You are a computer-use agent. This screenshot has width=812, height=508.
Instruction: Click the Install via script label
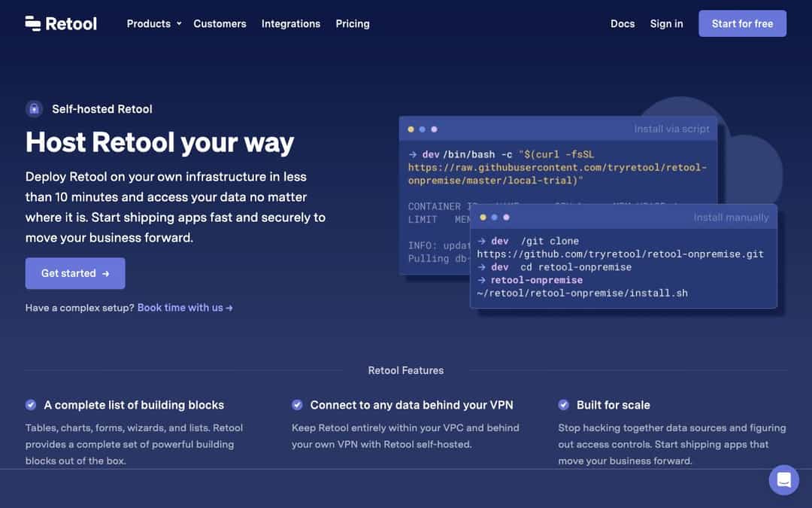(x=671, y=129)
